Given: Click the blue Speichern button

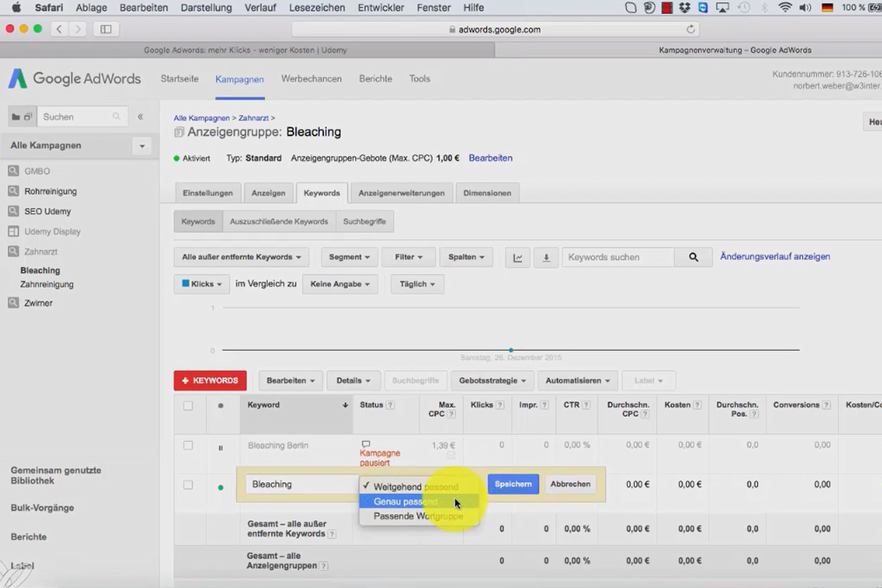Looking at the screenshot, I should point(513,484).
